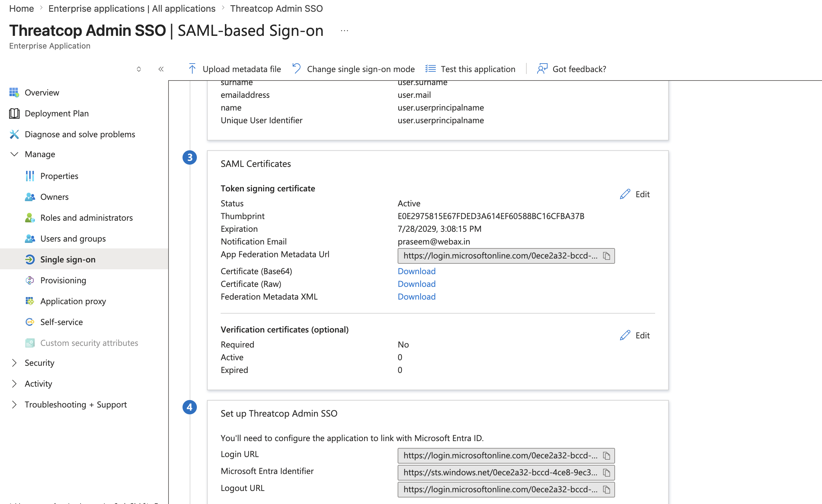The width and height of the screenshot is (822, 504).
Task: Click pencil icon for Token signing certificate
Action: [x=625, y=194]
